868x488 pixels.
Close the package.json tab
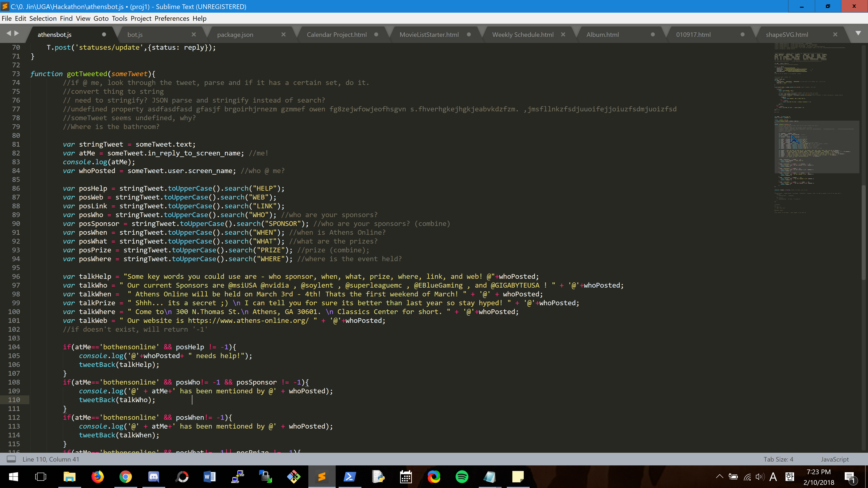[283, 34]
